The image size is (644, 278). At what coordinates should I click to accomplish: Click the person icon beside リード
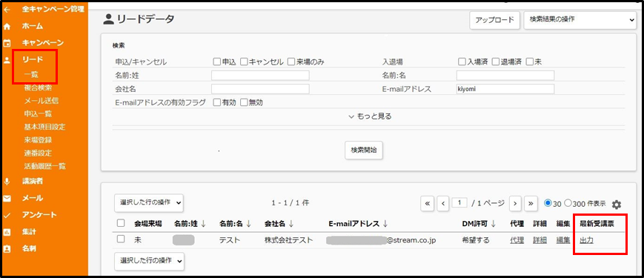click(7, 60)
